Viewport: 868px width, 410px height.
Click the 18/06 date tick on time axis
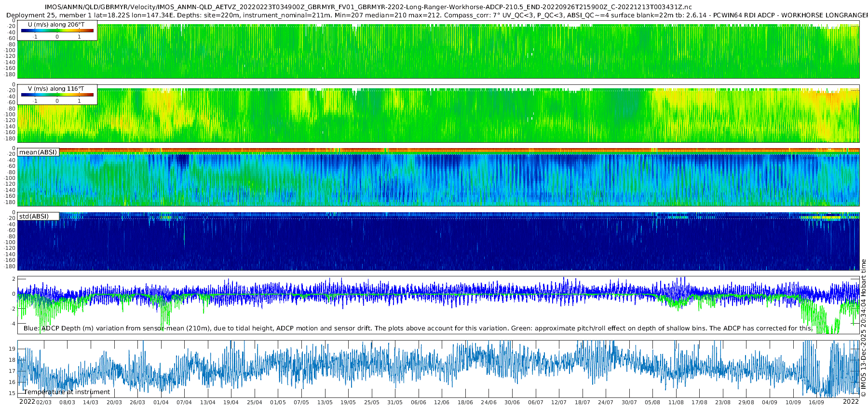pos(465,402)
